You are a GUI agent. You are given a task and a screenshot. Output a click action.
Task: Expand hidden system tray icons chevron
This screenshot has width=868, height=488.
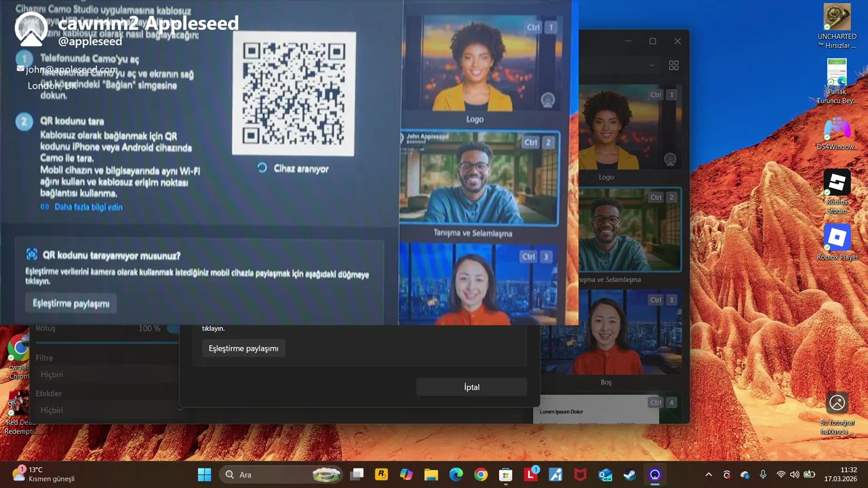click(709, 474)
